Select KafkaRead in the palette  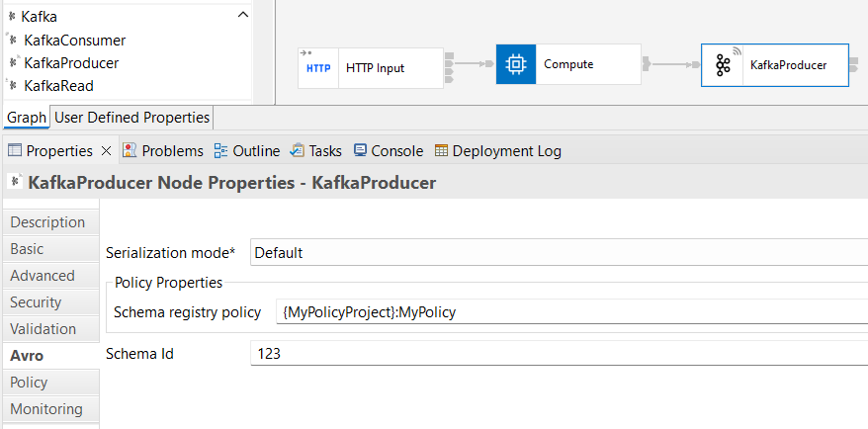58,86
